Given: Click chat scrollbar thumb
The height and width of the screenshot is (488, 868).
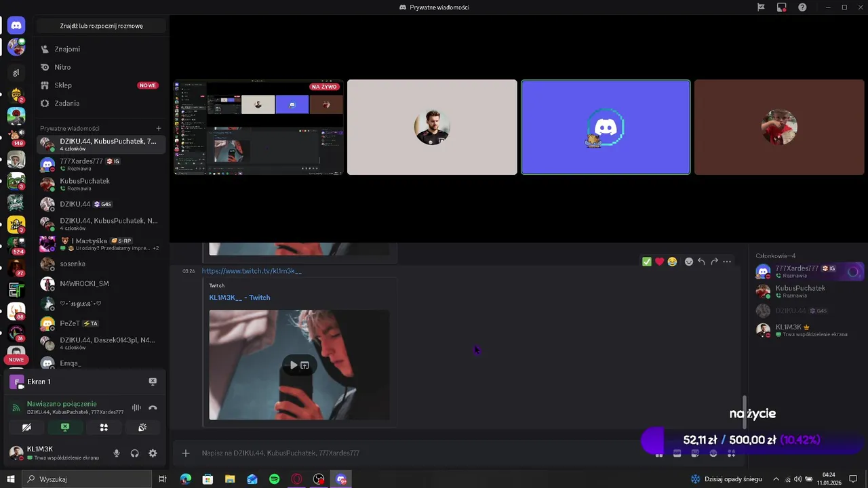Looking at the screenshot, I should pos(745,411).
